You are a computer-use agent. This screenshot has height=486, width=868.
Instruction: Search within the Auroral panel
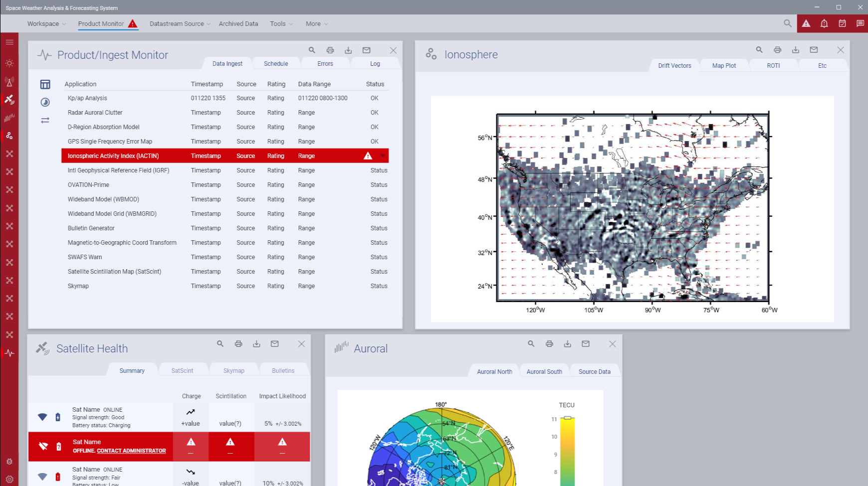(531, 344)
